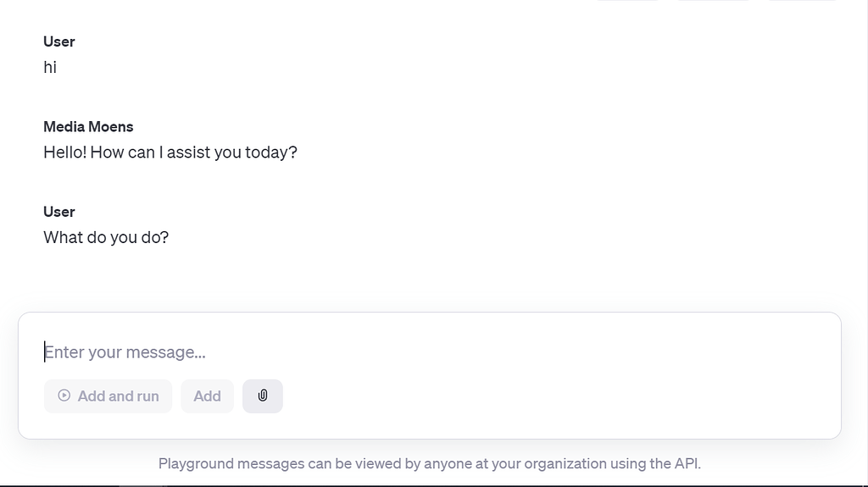The height and width of the screenshot is (487, 868).
Task: Click the word "today?" in the assistant reply
Action: [271, 152]
